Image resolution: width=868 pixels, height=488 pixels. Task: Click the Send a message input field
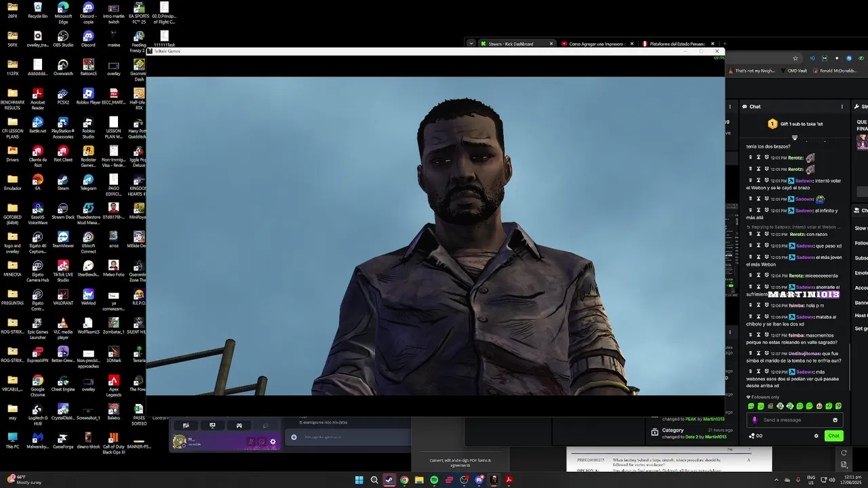793,420
